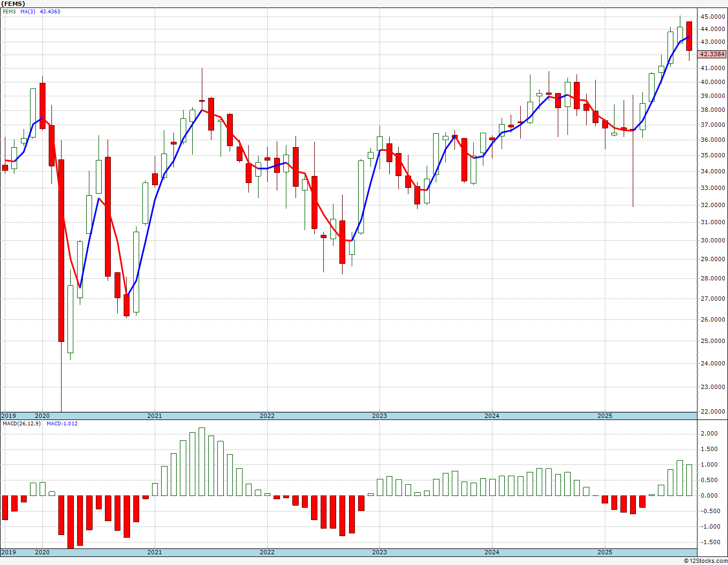Select the tallest green MACD histogram bar in 2021
Screen dimensions: 728x565
click(202, 462)
